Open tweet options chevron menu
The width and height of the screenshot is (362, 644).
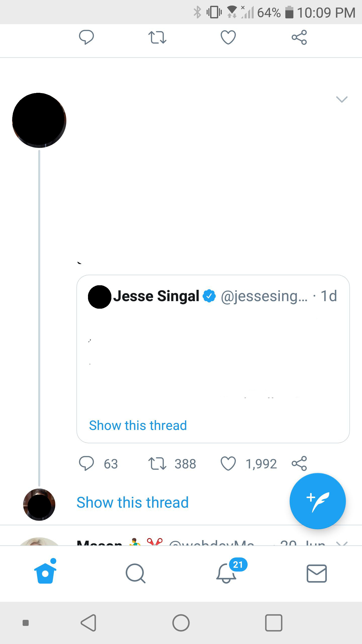coord(342,99)
